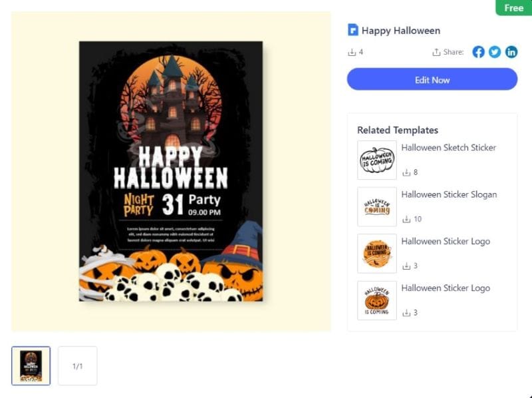This screenshot has width=532, height=398.
Task: Open the Halloween Sketch Sticker thumbnail
Action: [377, 160]
